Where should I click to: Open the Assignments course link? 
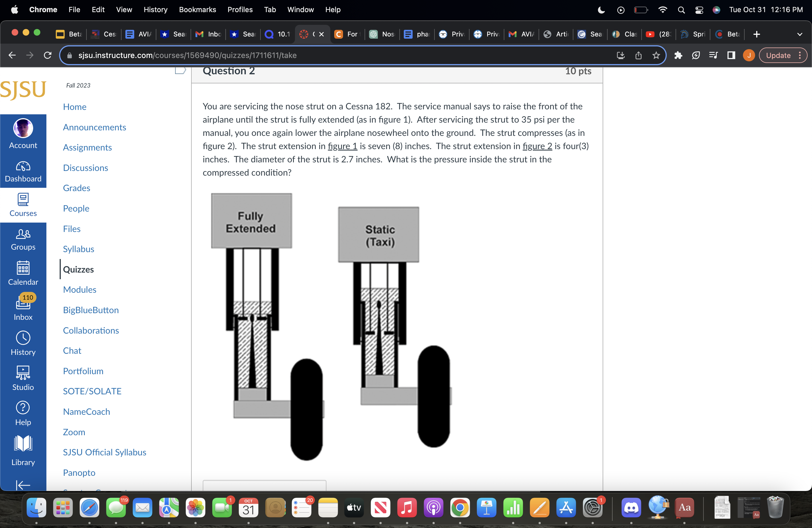click(x=87, y=147)
